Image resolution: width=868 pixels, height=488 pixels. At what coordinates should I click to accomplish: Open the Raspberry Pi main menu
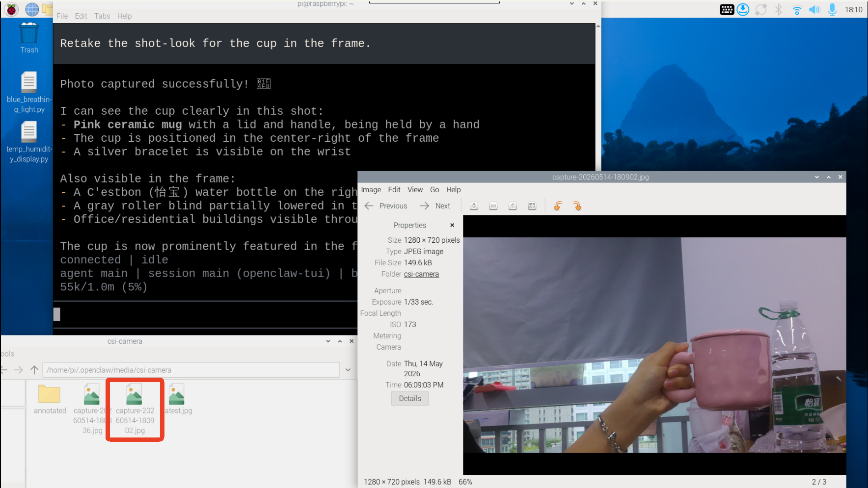pyautogui.click(x=11, y=9)
